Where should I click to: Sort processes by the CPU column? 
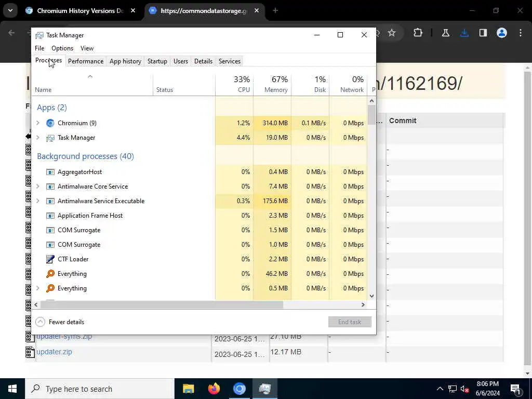coord(234,84)
